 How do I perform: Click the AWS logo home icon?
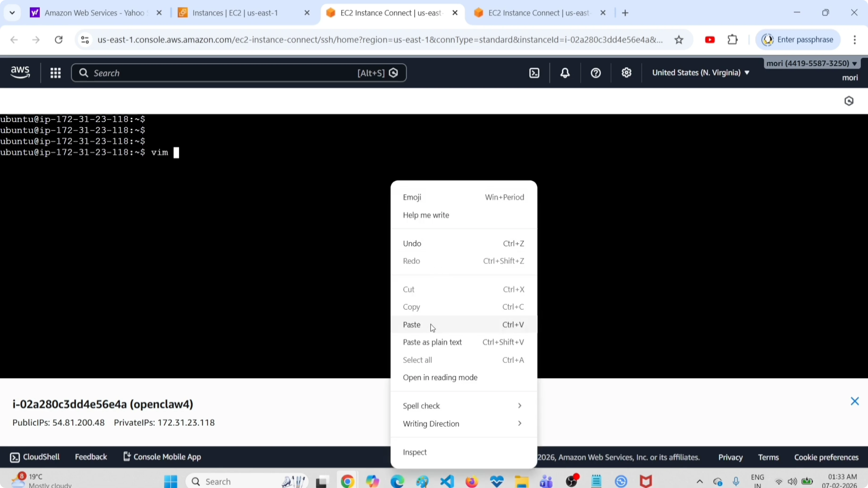click(x=20, y=72)
